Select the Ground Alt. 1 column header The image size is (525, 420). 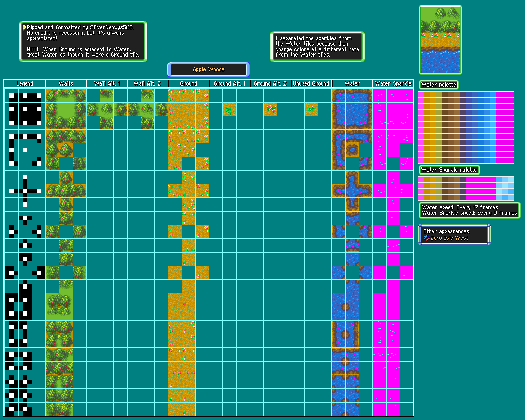click(230, 83)
